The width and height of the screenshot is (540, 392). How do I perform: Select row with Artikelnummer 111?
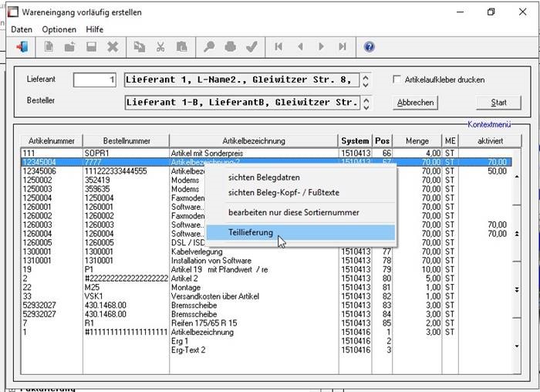coord(266,153)
